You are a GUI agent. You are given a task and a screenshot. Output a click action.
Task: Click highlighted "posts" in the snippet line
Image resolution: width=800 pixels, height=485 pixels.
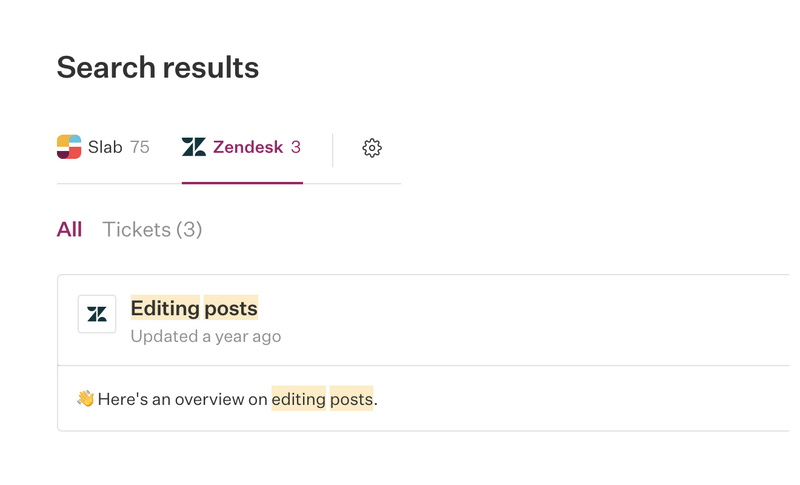click(351, 399)
